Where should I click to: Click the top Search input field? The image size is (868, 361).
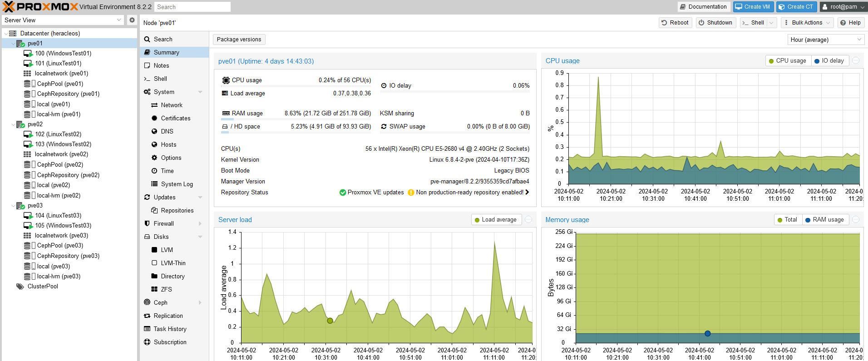pyautogui.click(x=192, y=7)
